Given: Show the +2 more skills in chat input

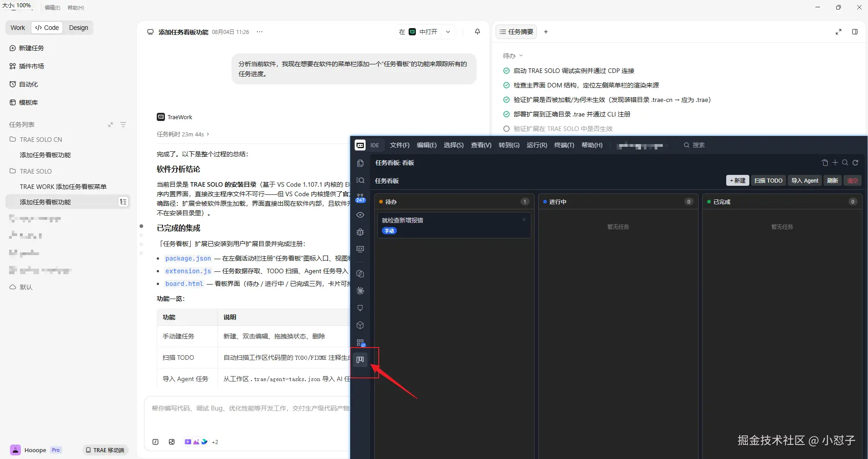Looking at the screenshot, I should (215, 442).
